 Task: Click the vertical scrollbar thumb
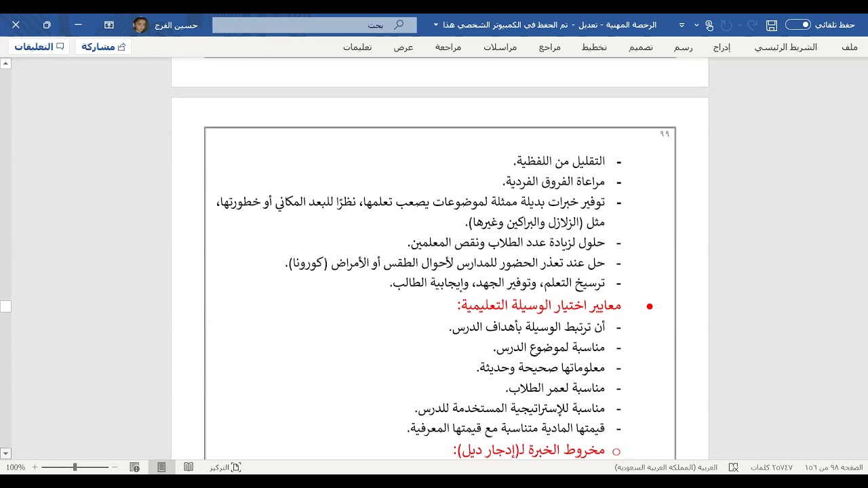(x=5, y=306)
